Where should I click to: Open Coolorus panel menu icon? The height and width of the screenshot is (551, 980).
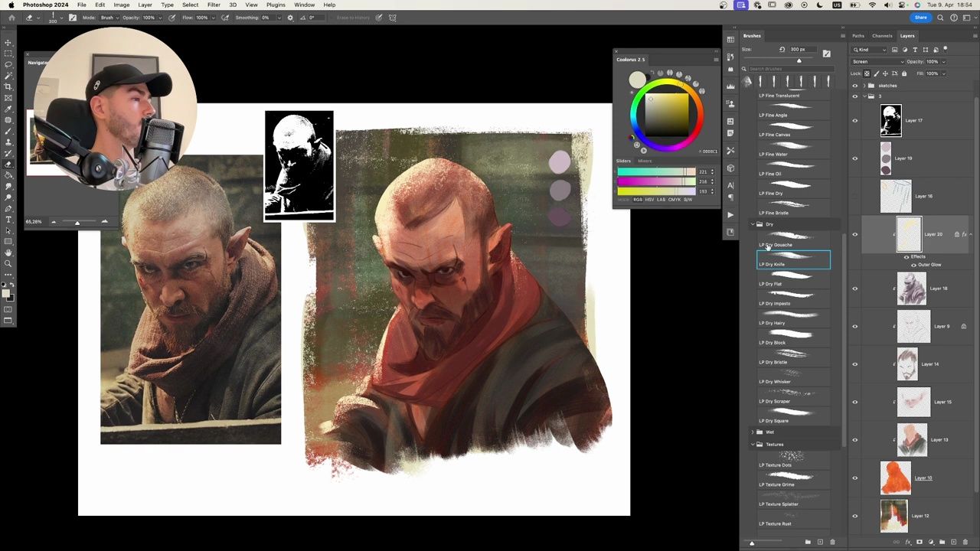coord(716,59)
